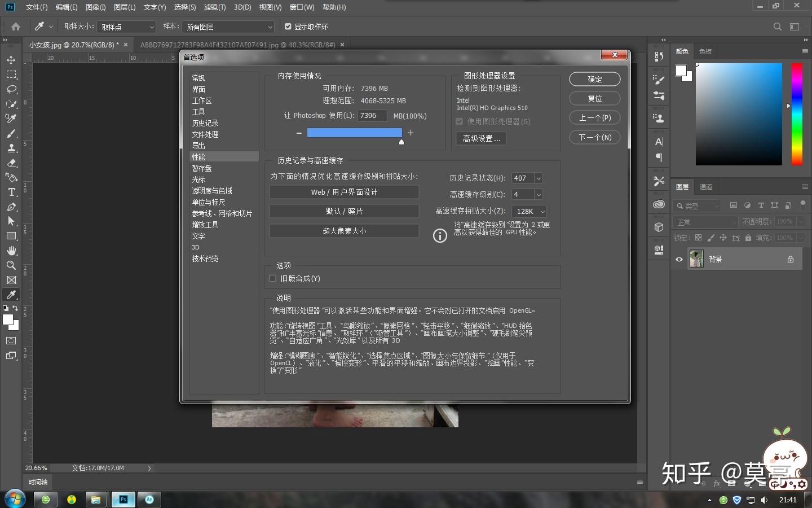
Task: Toggle lock position icon in Layers
Action: point(723,238)
